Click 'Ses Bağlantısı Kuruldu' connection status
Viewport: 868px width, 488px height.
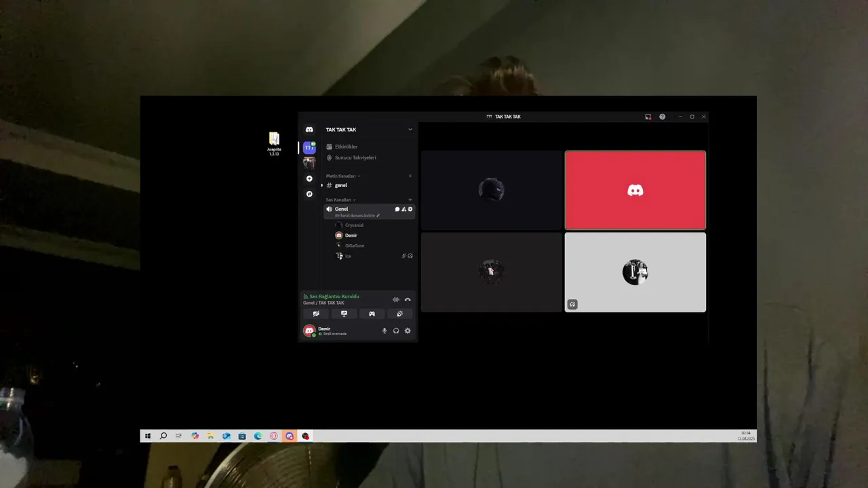tap(334, 296)
